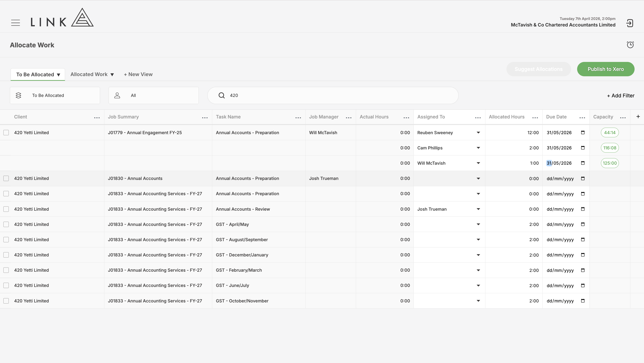Click Cam Phillips capacity badge 116:08
Screen dimensions: 644x363
pos(609,148)
